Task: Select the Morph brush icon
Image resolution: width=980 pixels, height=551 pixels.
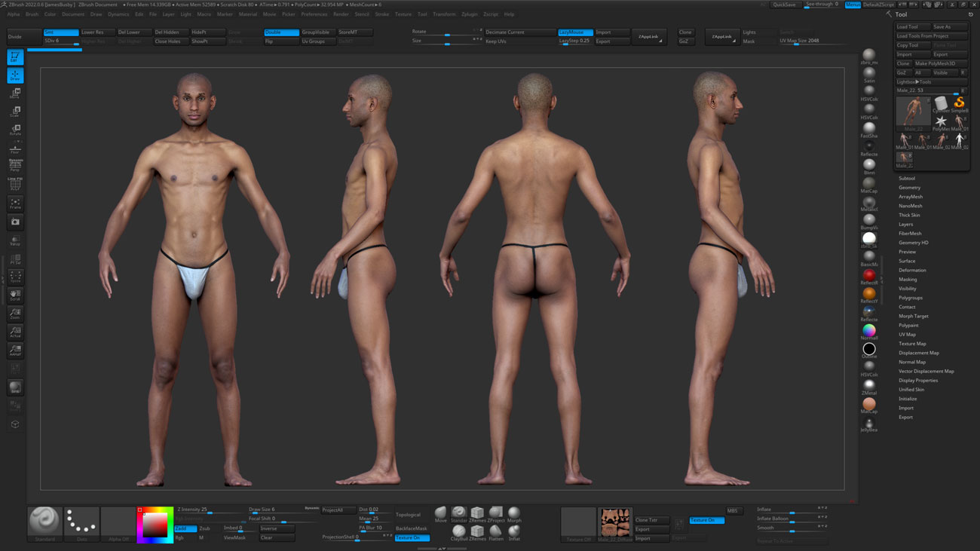Action: [514, 512]
